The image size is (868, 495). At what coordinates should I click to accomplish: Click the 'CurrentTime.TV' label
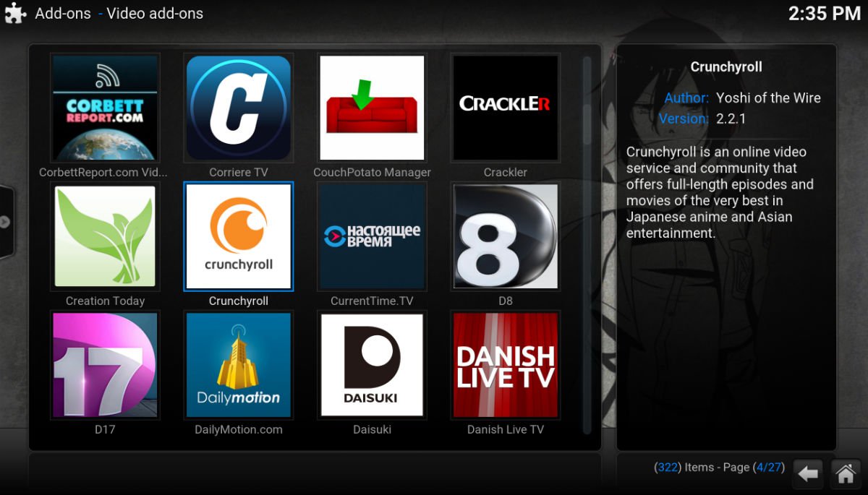(x=372, y=301)
